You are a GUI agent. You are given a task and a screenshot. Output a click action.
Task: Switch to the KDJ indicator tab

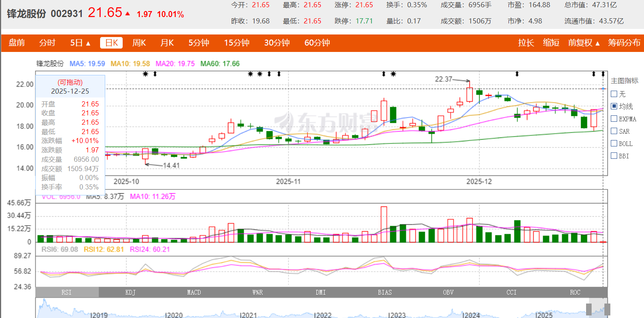130,292
